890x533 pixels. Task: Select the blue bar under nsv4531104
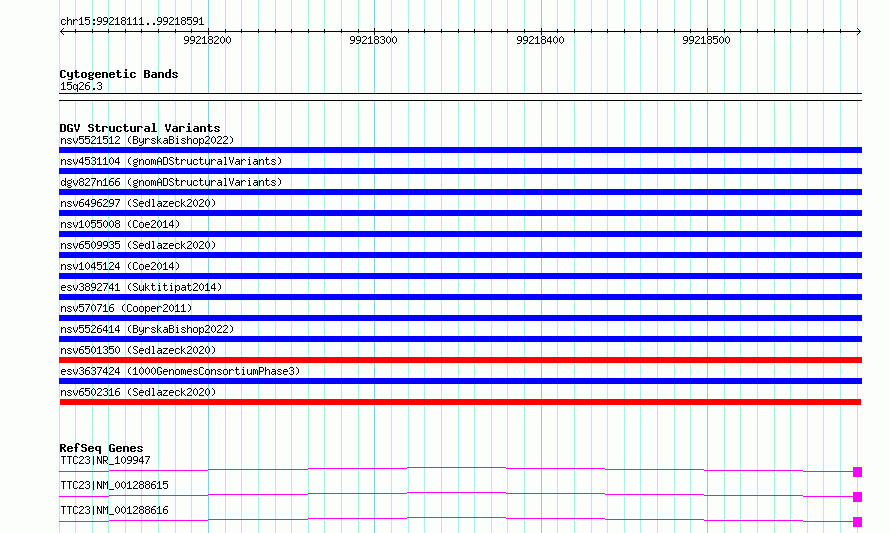460,171
